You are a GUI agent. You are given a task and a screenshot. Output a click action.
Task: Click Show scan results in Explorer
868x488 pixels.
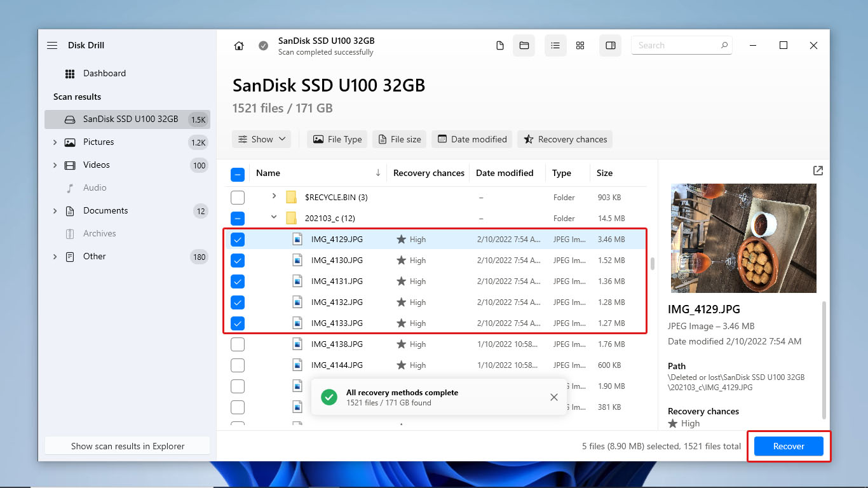127,446
